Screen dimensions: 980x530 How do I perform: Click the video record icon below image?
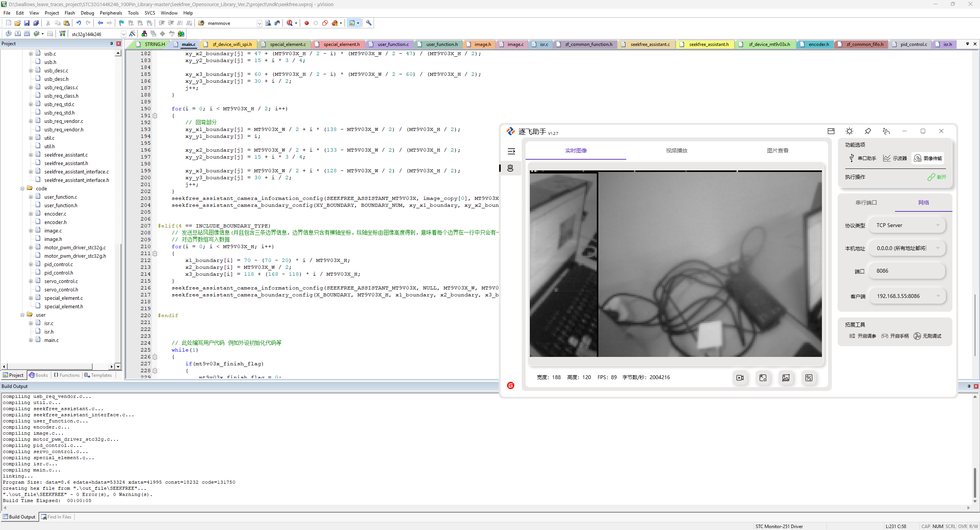pyautogui.click(x=740, y=378)
